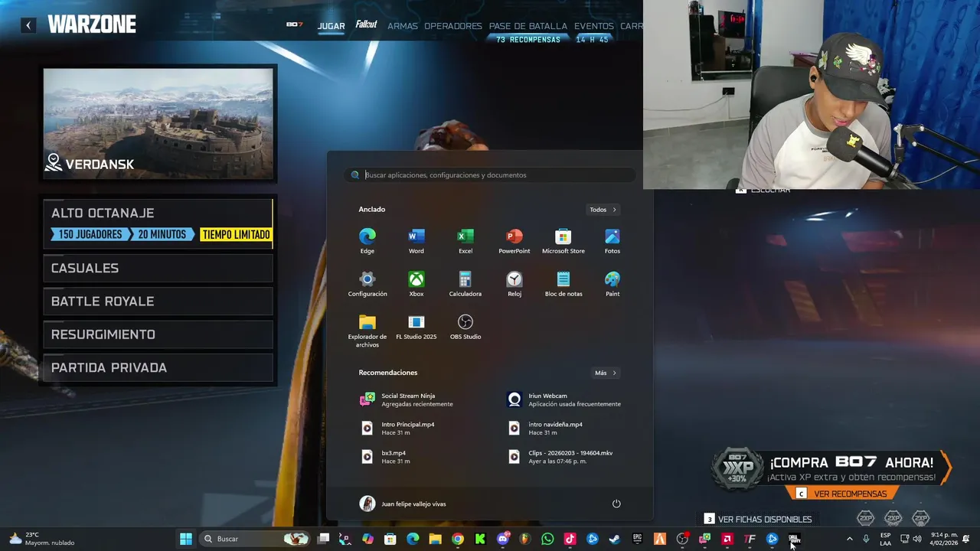Screen dimensions: 980x551
Task: Open Discord from the taskbar
Action: click(x=502, y=539)
